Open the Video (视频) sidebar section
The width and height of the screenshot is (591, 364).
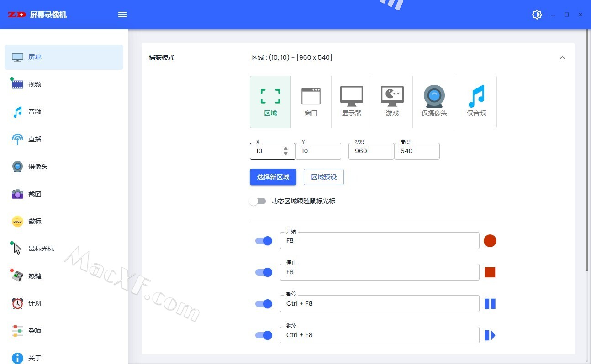tap(35, 84)
